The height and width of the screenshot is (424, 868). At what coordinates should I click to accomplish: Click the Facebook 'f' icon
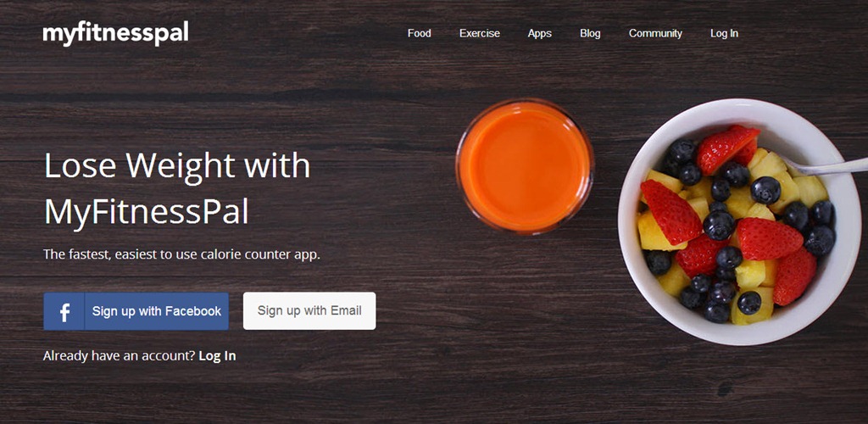[64, 311]
